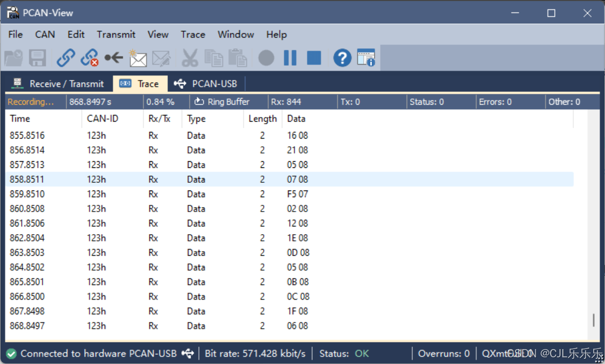605x364 pixels.
Task: Click the Record trace circle button
Action: [x=266, y=58]
